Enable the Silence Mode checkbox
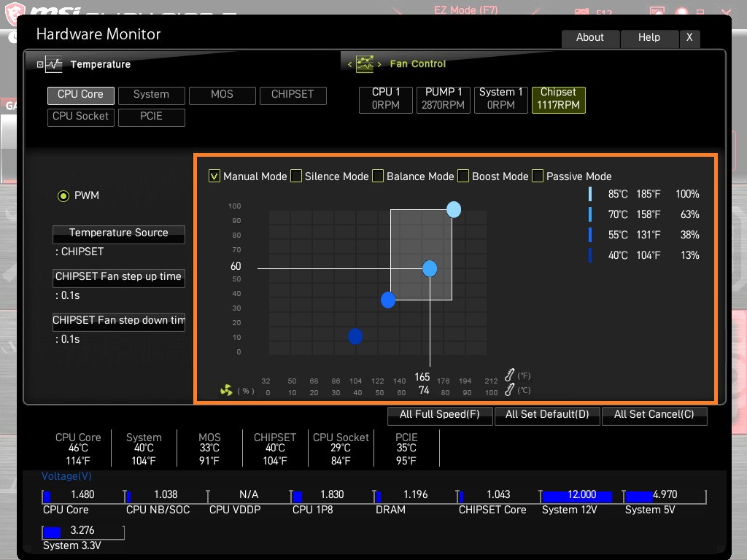747x560 pixels. coord(296,176)
